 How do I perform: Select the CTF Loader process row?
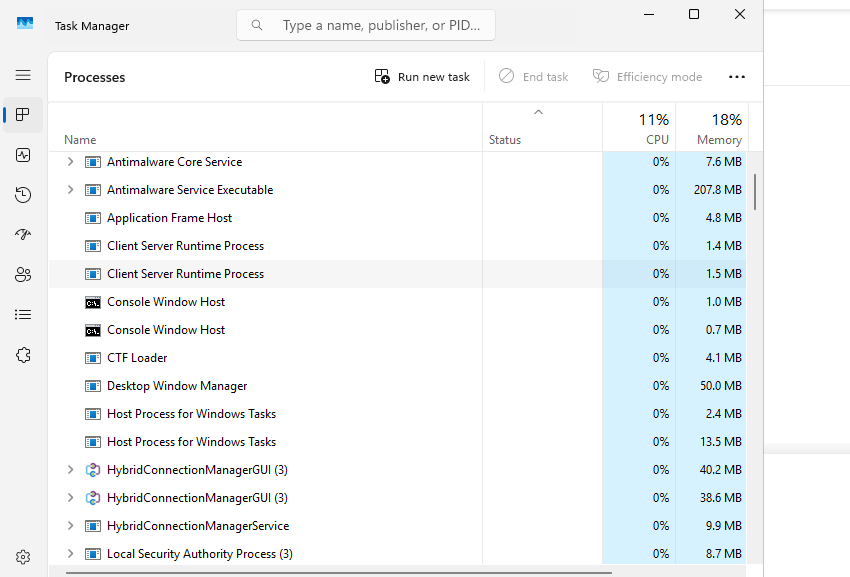pyautogui.click(x=397, y=358)
